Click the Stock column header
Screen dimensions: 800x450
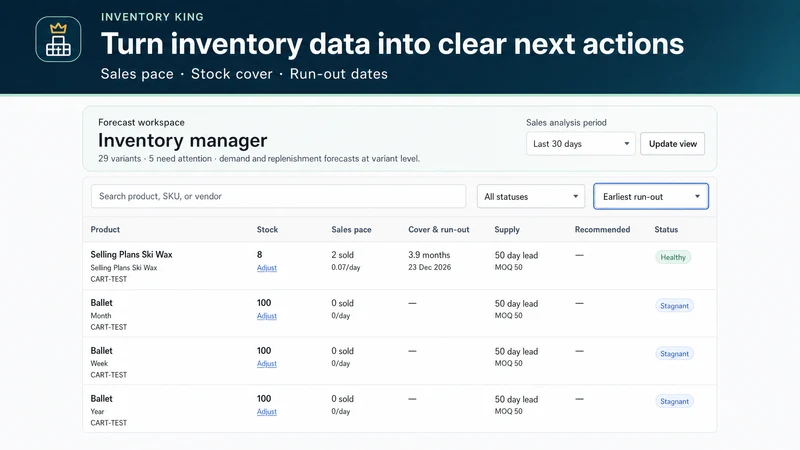click(x=267, y=230)
